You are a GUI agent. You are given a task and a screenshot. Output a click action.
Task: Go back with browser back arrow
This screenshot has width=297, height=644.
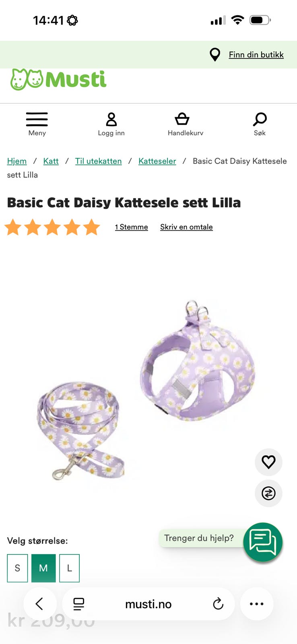click(39, 604)
